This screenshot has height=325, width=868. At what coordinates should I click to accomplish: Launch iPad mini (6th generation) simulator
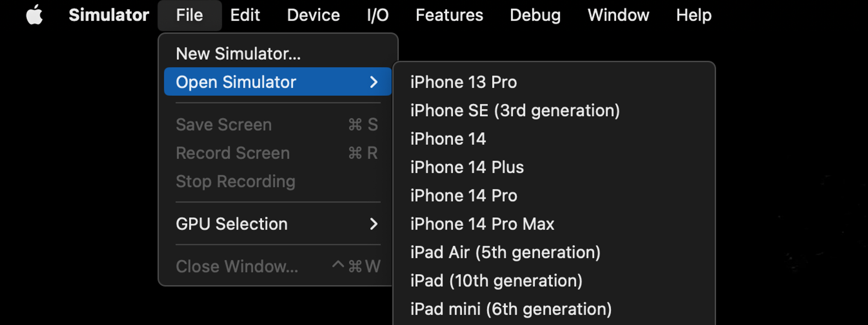(x=554, y=309)
